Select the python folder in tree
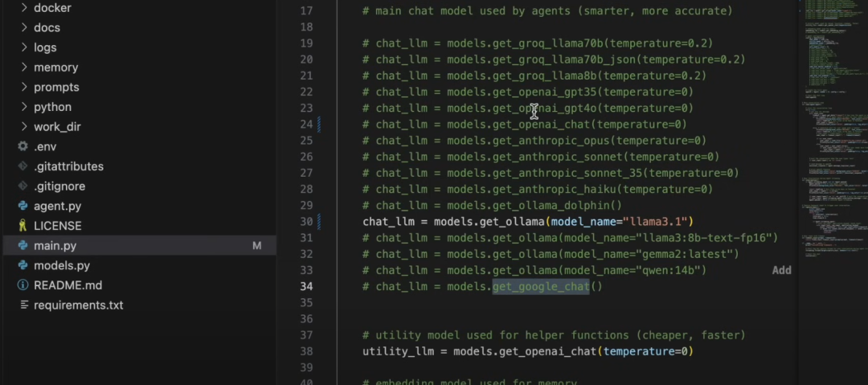This screenshot has height=385, width=868. click(x=52, y=107)
